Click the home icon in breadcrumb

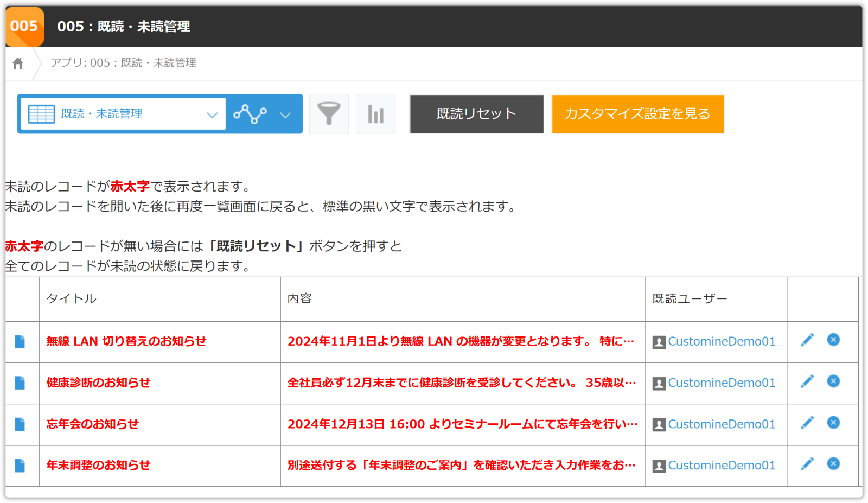pyautogui.click(x=18, y=63)
